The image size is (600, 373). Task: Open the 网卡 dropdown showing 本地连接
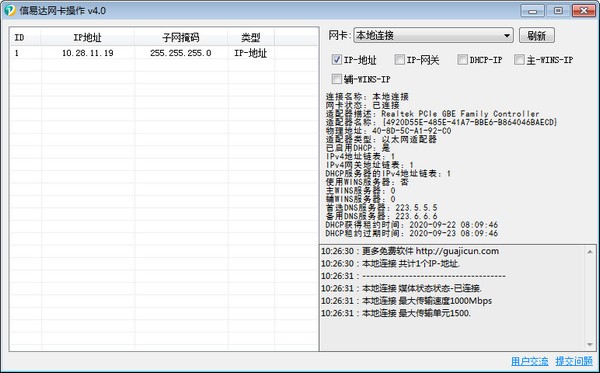coord(434,36)
